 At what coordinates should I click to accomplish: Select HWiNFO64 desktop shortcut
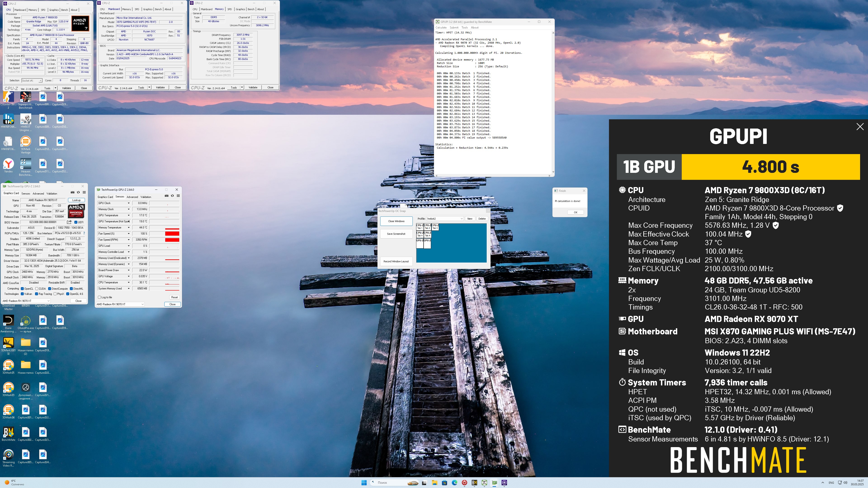[x=8, y=121]
